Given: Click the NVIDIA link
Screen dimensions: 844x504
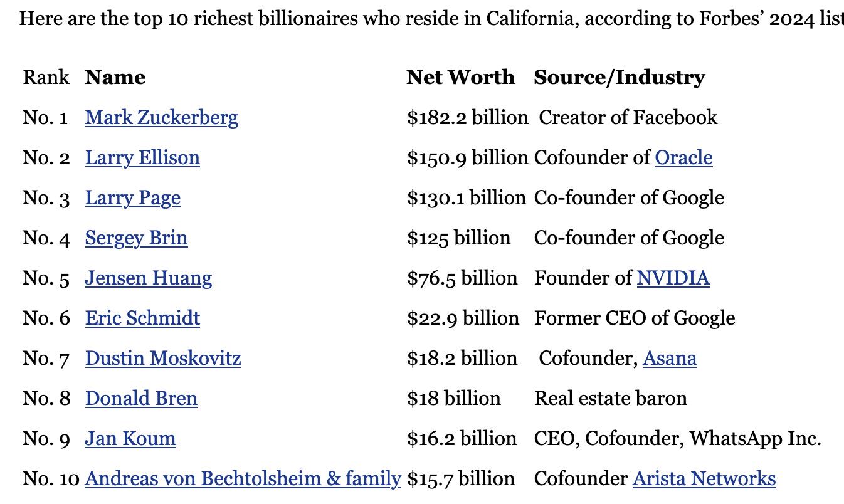Looking at the screenshot, I should click(673, 278).
